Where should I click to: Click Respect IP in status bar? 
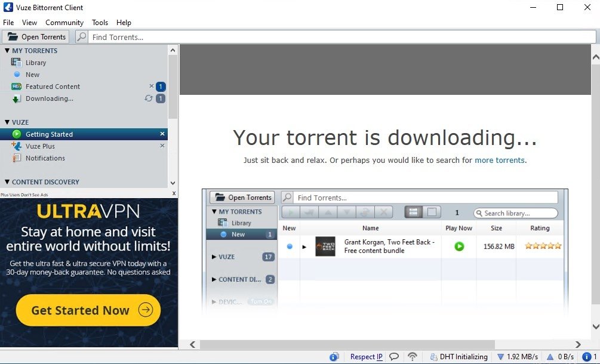point(366,357)
